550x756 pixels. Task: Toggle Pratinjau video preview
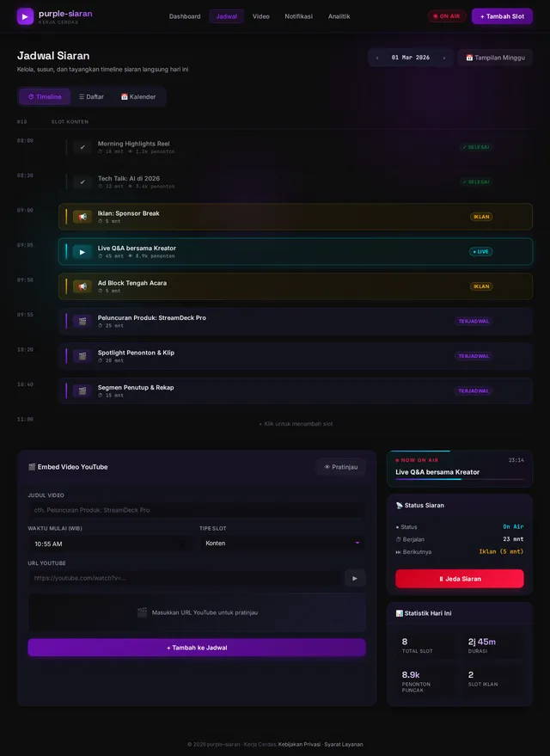(340, 467)
